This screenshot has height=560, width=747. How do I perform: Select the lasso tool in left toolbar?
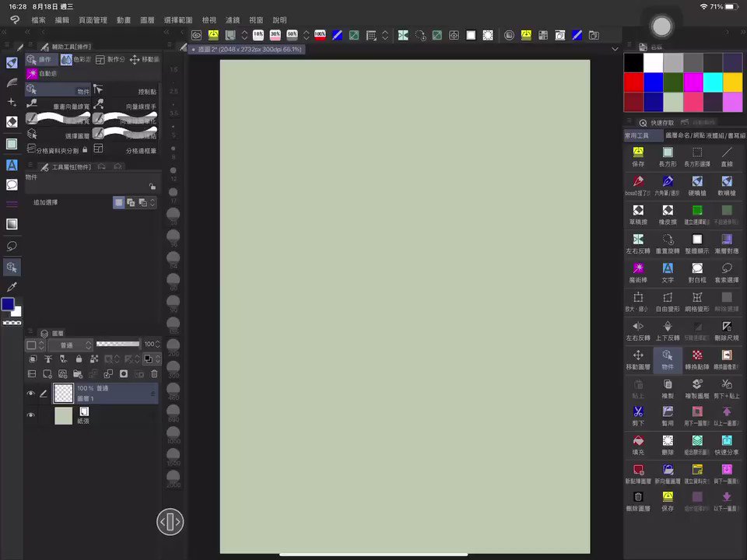[12, 246]
